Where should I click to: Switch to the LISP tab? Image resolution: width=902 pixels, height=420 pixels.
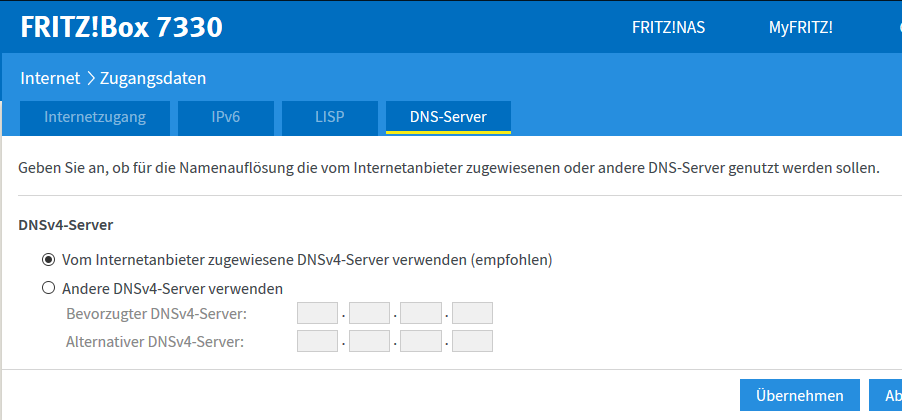(x=330, y=117)
